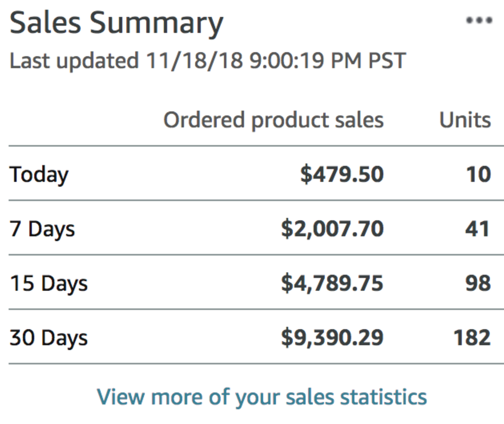
Task: Click the 15 Days units value 98
Action: click(x=478, y=283)
